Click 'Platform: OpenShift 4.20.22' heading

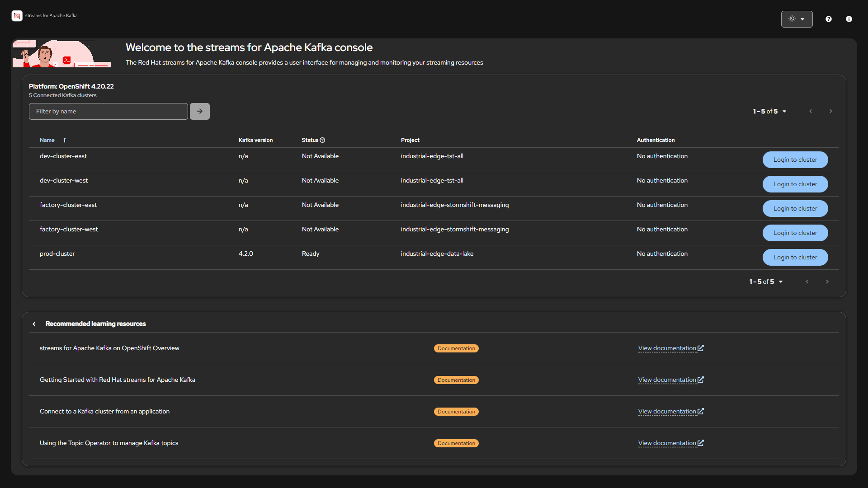(x=71, y=86)
